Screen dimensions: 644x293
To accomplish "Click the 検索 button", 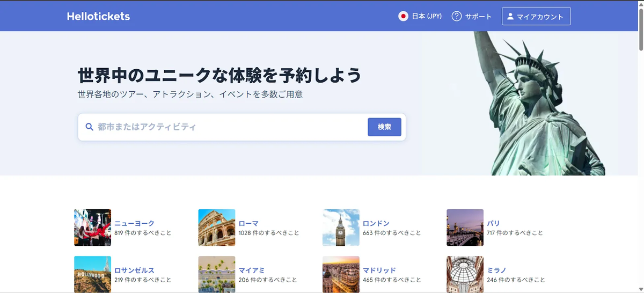I will click(384, 127).
